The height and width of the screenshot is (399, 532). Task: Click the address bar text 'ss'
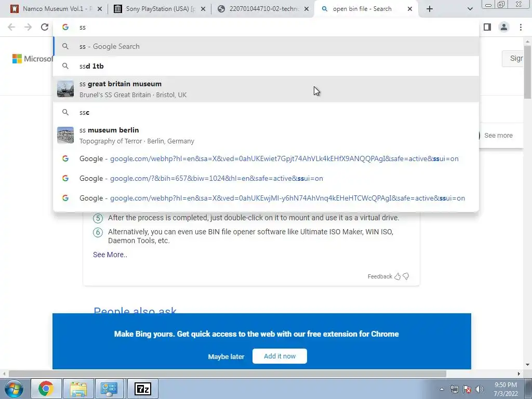coord(83,28)
